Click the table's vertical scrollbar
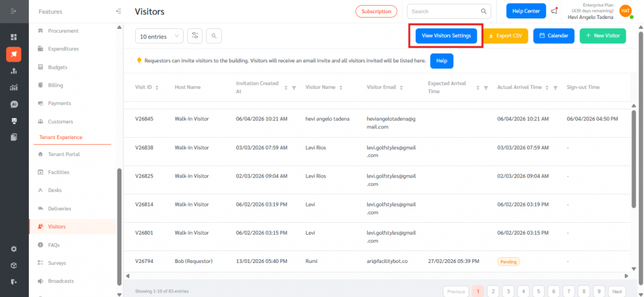Image resolution: width=644 pixels, height=297 pixels. click(x=634, y=159)
